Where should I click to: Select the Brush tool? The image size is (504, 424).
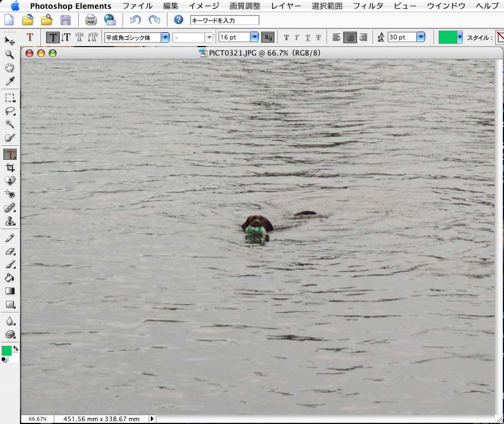tap(9, 264)
